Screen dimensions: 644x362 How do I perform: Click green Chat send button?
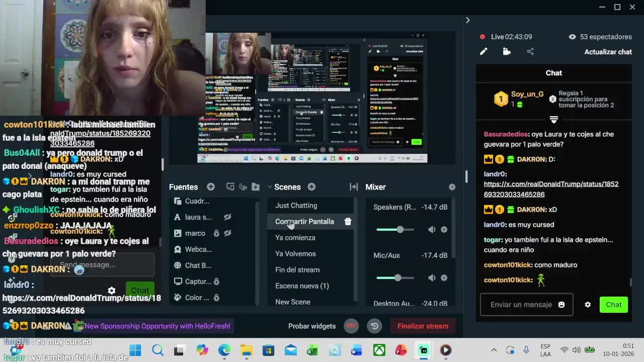pos(613,305)
